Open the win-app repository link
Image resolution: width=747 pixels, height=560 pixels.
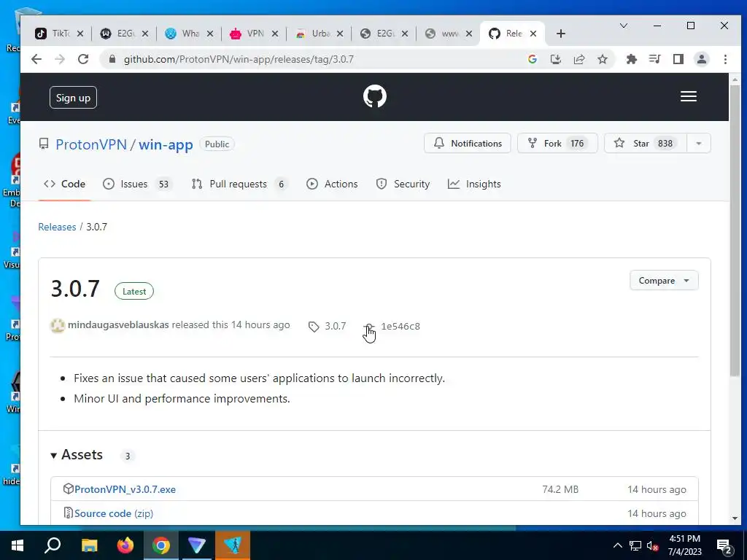pyautogui.click(x=166, y=144)
